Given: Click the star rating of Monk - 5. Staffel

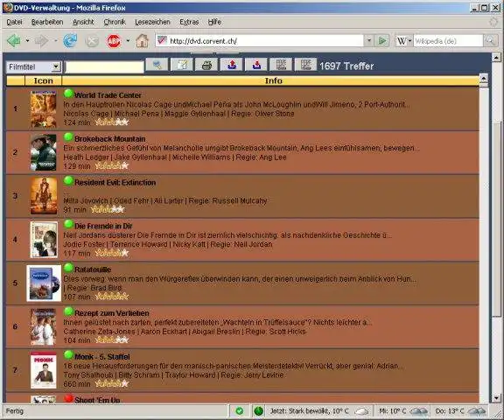Looking at the screenshot, I should pyautogui.click(x=112, y=383).
